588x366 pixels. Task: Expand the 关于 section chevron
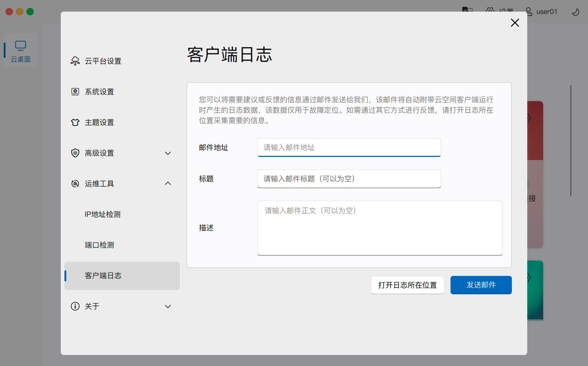(x=168, y=307)
